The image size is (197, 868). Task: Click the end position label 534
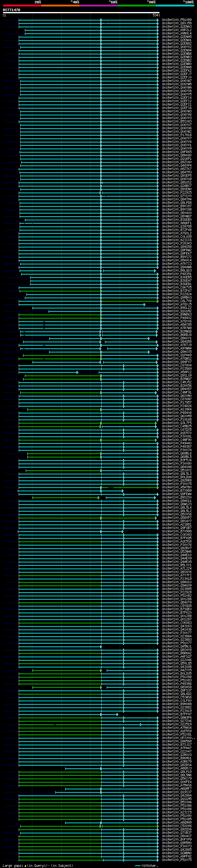tap(155, 15)
